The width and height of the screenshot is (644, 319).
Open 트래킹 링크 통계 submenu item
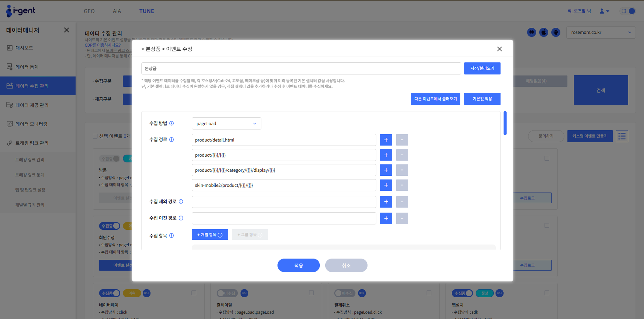point(30,175)
